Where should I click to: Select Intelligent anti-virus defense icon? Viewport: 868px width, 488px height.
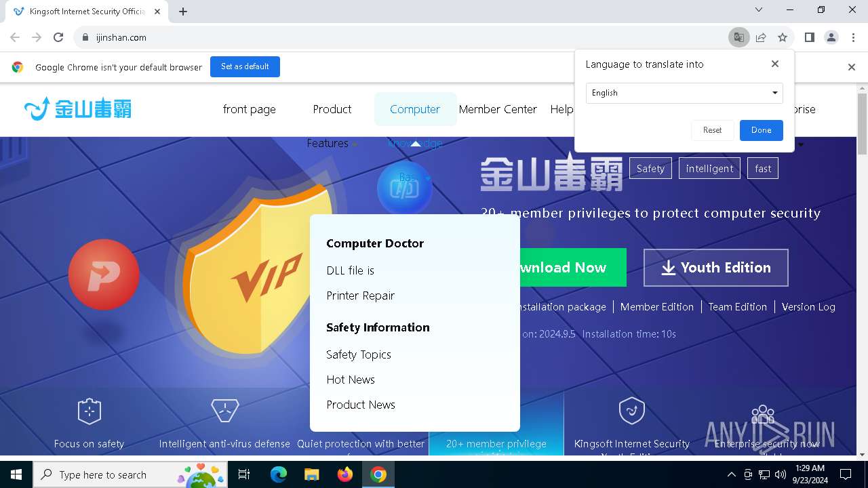click(224, 411)
